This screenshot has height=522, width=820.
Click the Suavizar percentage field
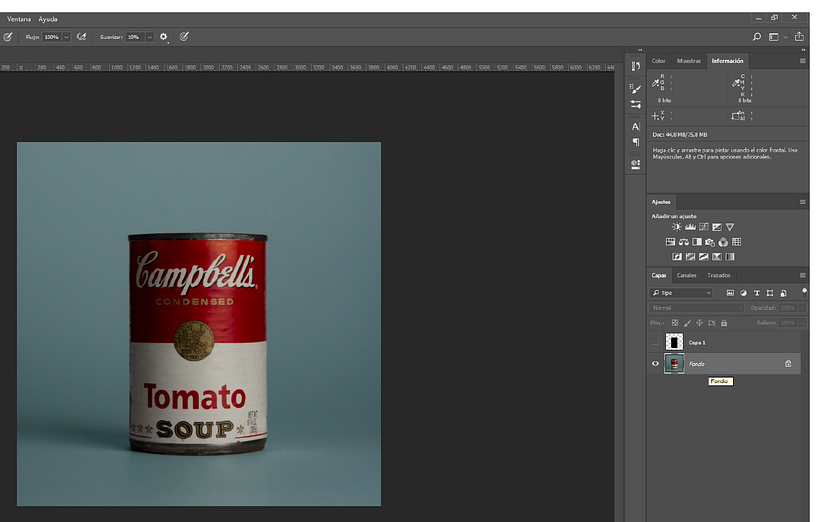[x=135, y=37]
